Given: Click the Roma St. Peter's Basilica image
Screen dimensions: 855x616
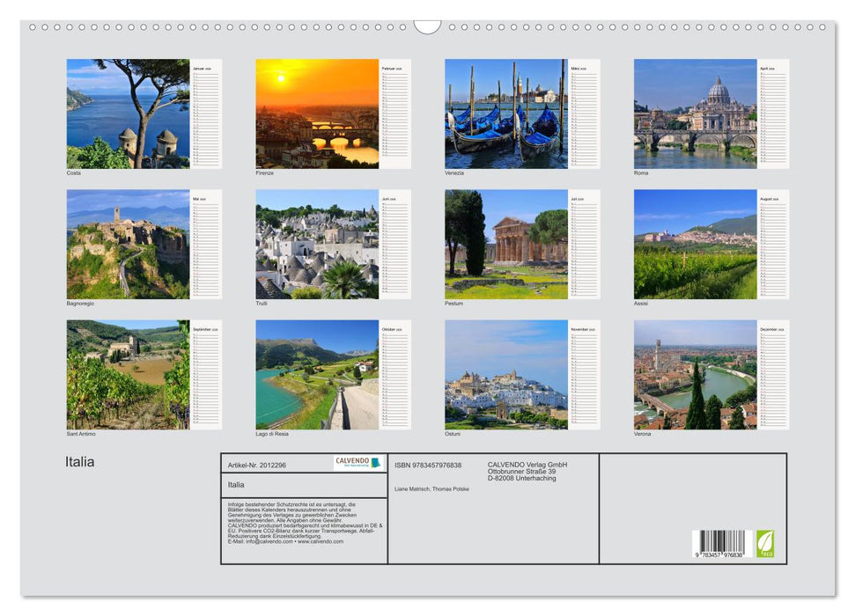Looking at the screenshot, I should [697, 113].
